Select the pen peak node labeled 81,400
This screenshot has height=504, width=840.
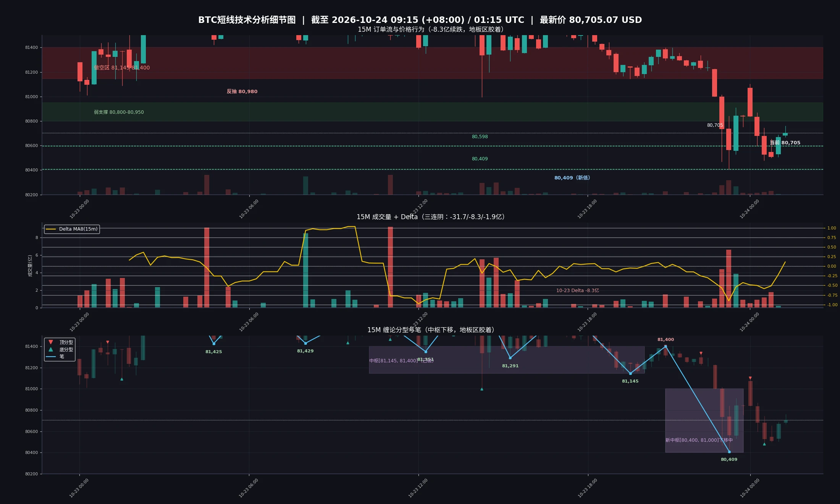pyautogui.click(x=666, y=346)
